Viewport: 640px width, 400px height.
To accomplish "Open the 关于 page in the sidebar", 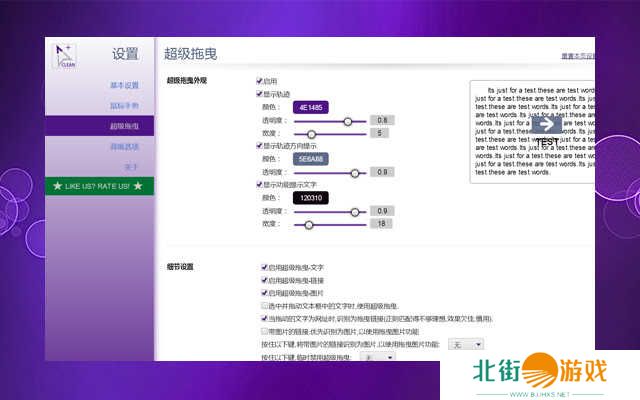I will pos(130,166).
